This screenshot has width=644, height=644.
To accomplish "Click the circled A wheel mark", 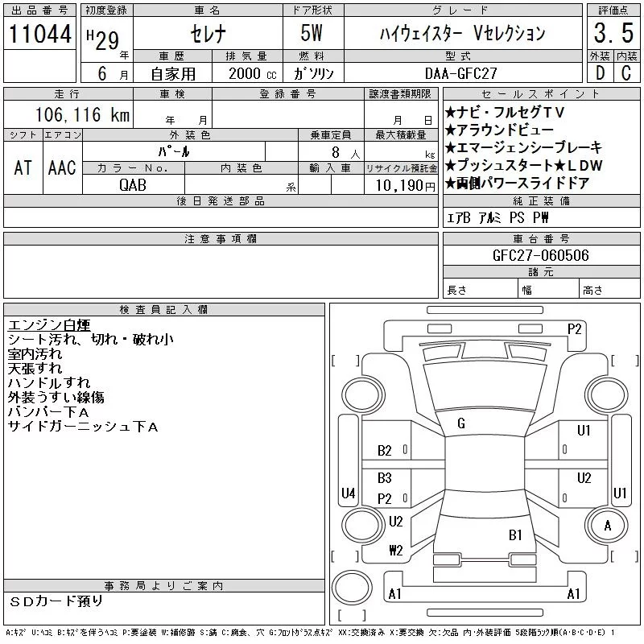I will [x=607, y=526].
